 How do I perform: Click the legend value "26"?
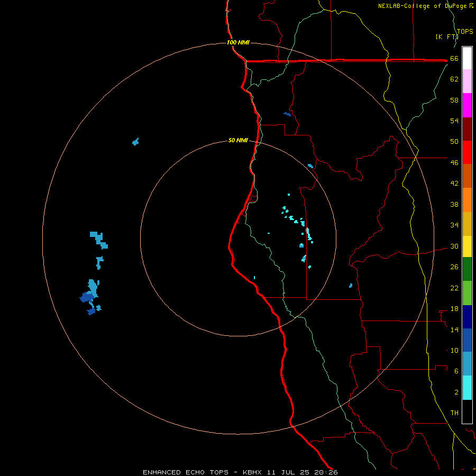454,267
